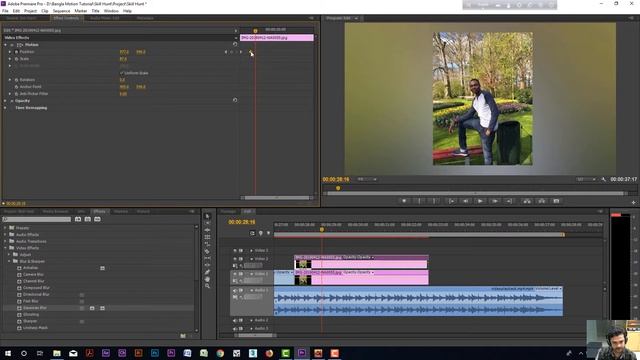640x360 pixels.
Task: Click the Unsharp Mask effect
Action: pyautogui.click(x=35, y=328)
